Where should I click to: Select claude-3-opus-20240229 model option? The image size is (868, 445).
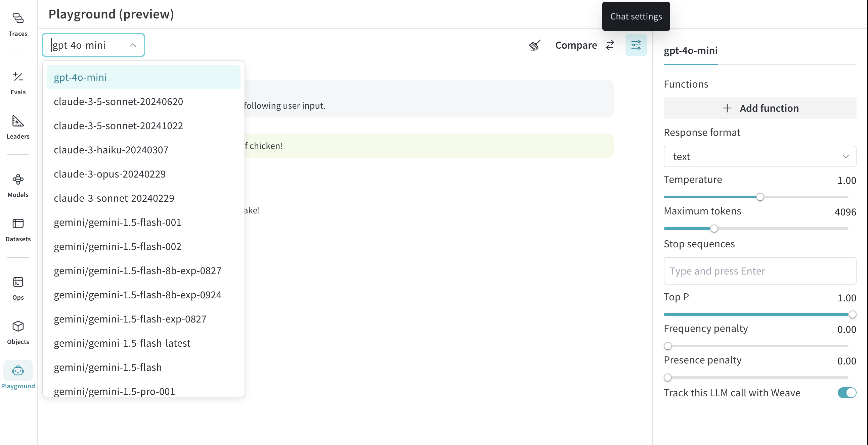click(x=110, y=174)
